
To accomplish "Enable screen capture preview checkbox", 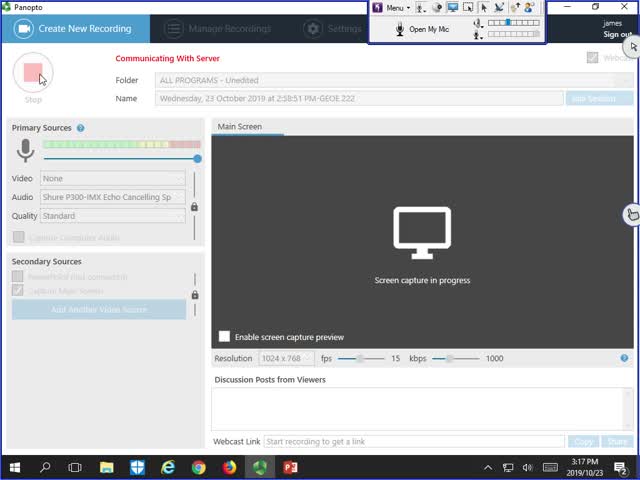I will [224, 336].
